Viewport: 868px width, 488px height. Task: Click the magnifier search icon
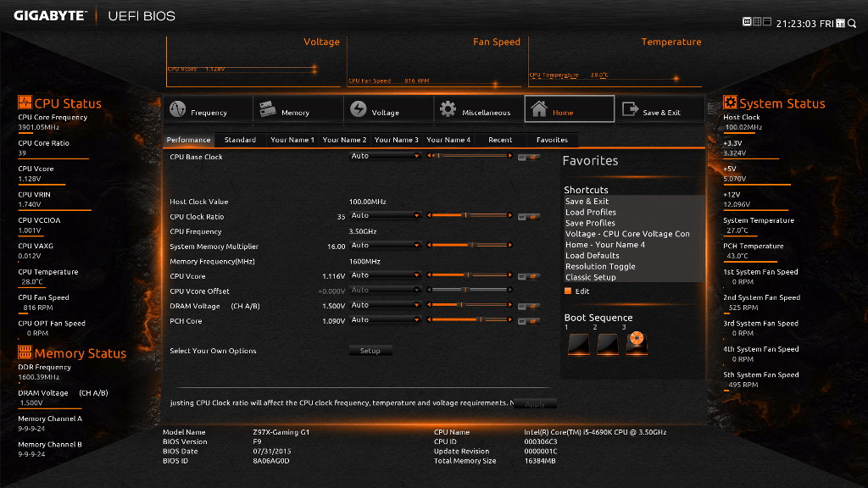pos(852,23)
